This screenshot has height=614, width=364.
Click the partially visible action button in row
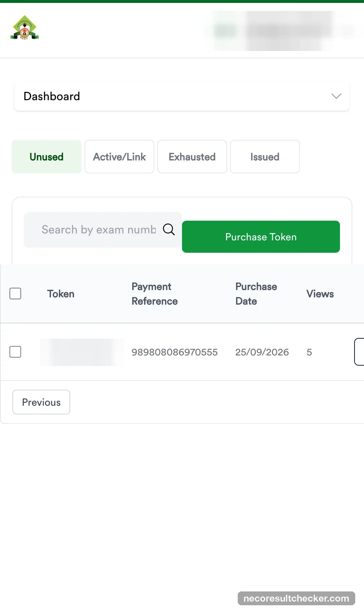pyautogui.click(x=359, y=352)
